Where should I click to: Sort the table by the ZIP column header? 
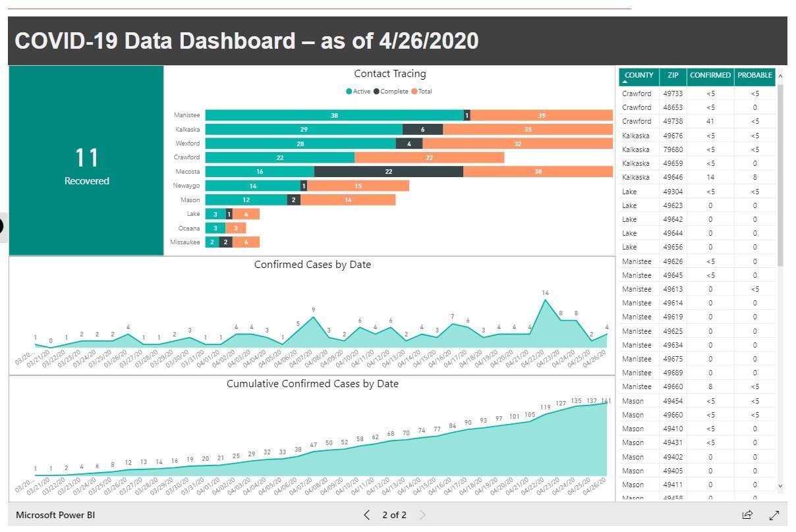(x=672, y=76)
